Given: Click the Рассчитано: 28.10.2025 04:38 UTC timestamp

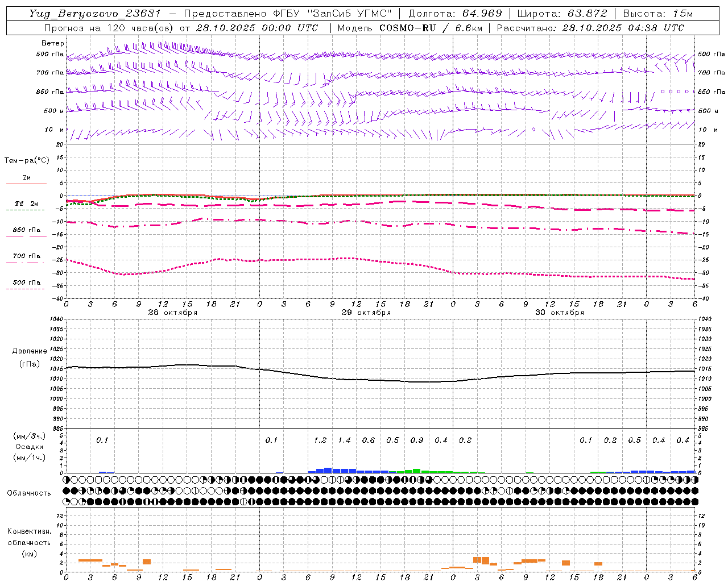Looking at the screenshot, I should click(590, 28).
